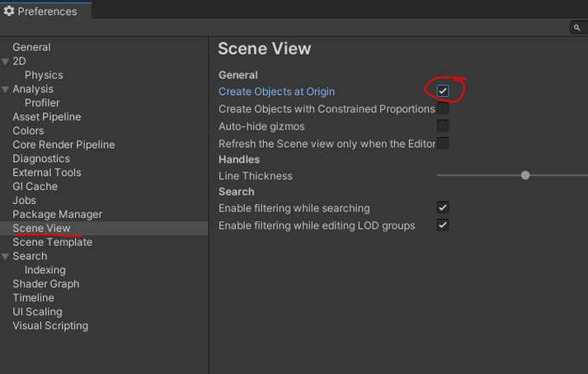Collapse the Analysis category arrow
Screen dimensions: 588x374
coord(6,89)
